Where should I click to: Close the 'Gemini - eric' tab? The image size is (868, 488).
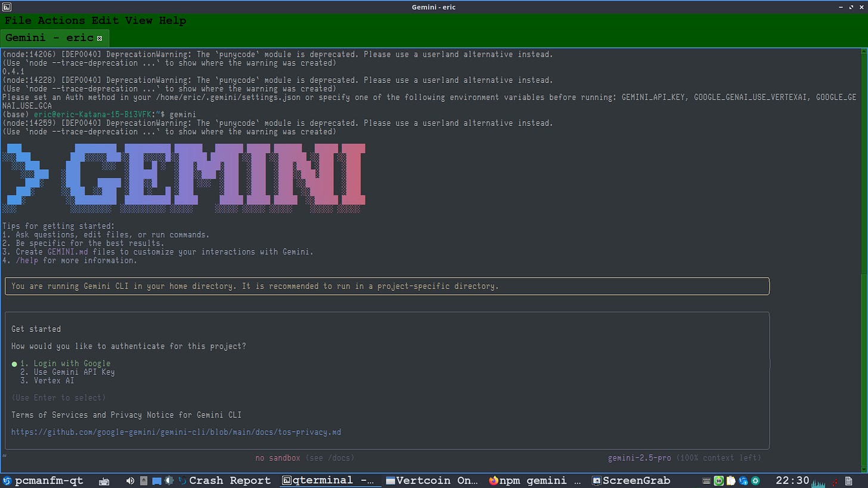pyautogui.click(x=100, y=38)
